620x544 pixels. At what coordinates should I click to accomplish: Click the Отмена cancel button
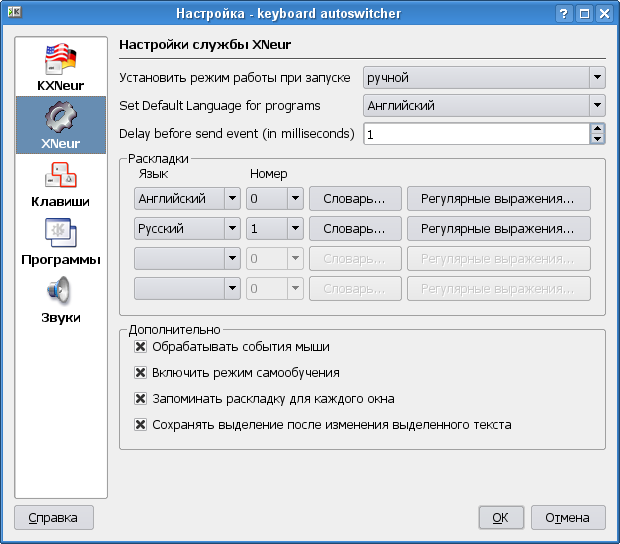tap(568, 518)
